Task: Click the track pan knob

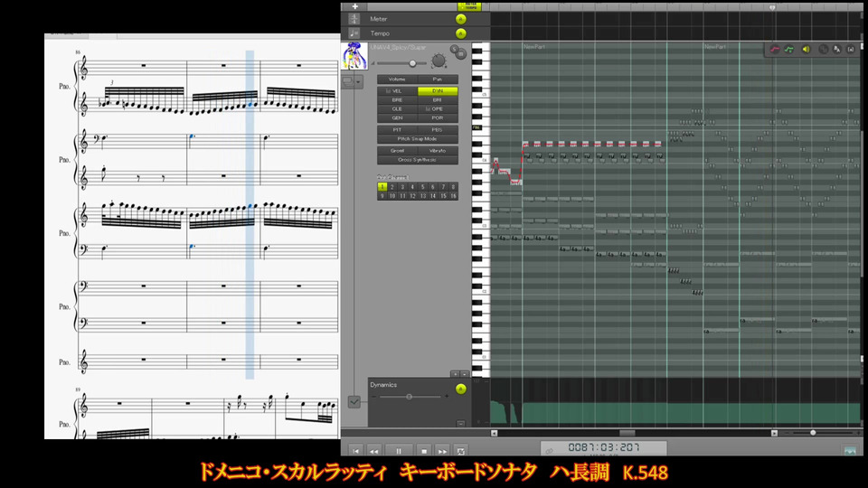Action: [439, 60]
